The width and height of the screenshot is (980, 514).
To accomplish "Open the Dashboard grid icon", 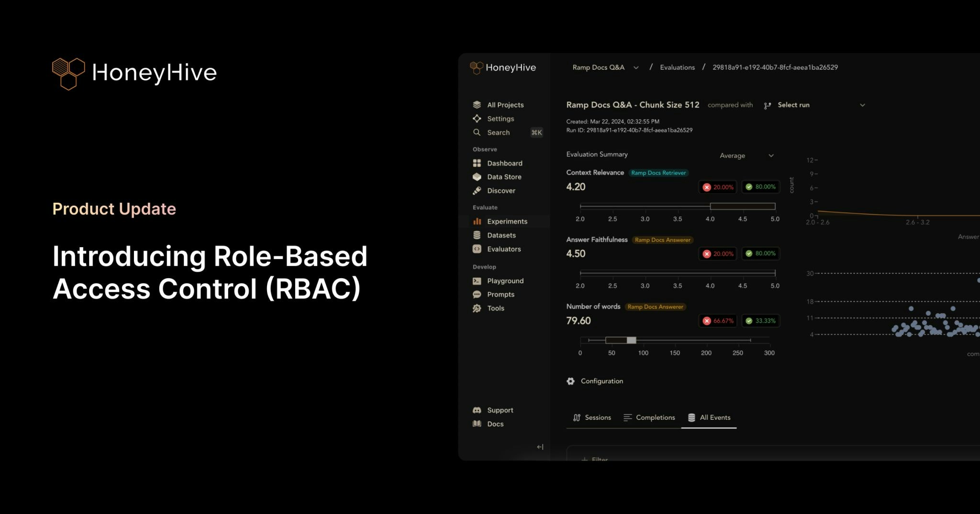I will (x=477, y=163).
